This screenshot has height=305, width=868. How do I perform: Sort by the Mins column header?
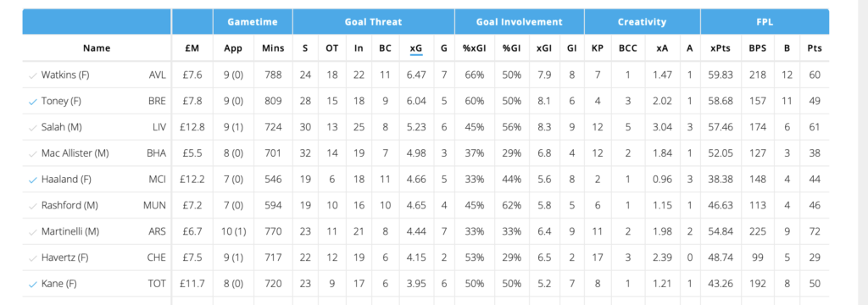(x=273, y=48)
